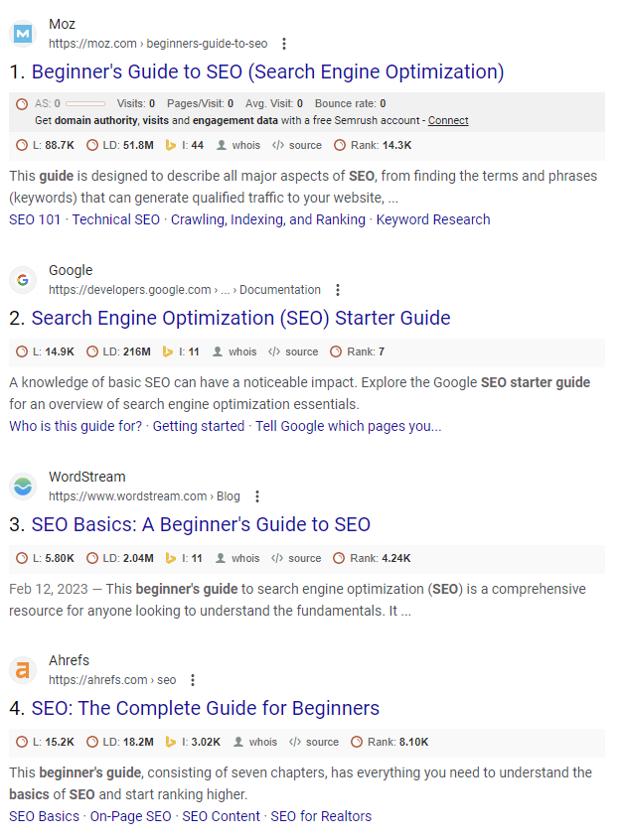Screen dimensions: 624x840
Task: Click the Moz favicon
Action: pos(22,33)
